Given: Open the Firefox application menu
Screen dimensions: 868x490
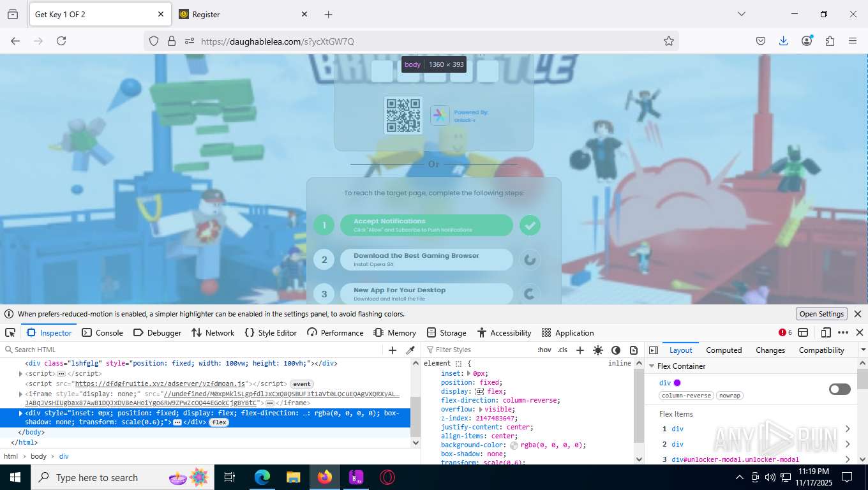Looking at the screenshot, I should [x=853, y=41].
